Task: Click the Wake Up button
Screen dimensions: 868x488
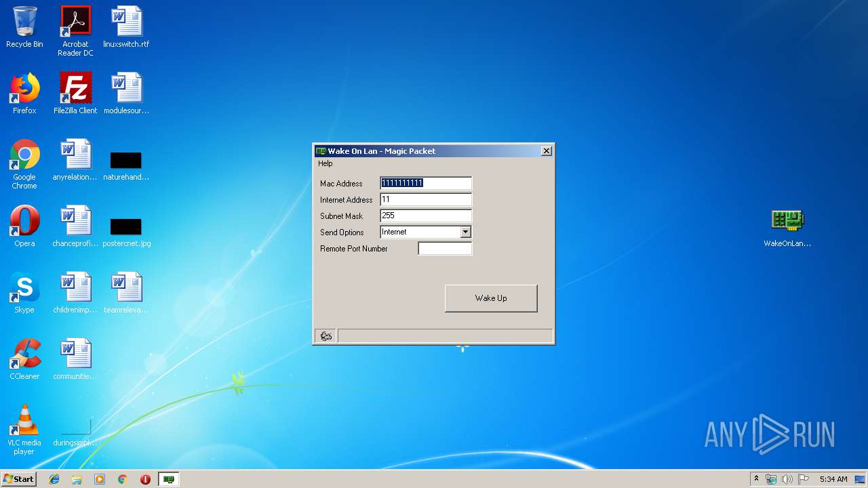Action: pos(491,298)
